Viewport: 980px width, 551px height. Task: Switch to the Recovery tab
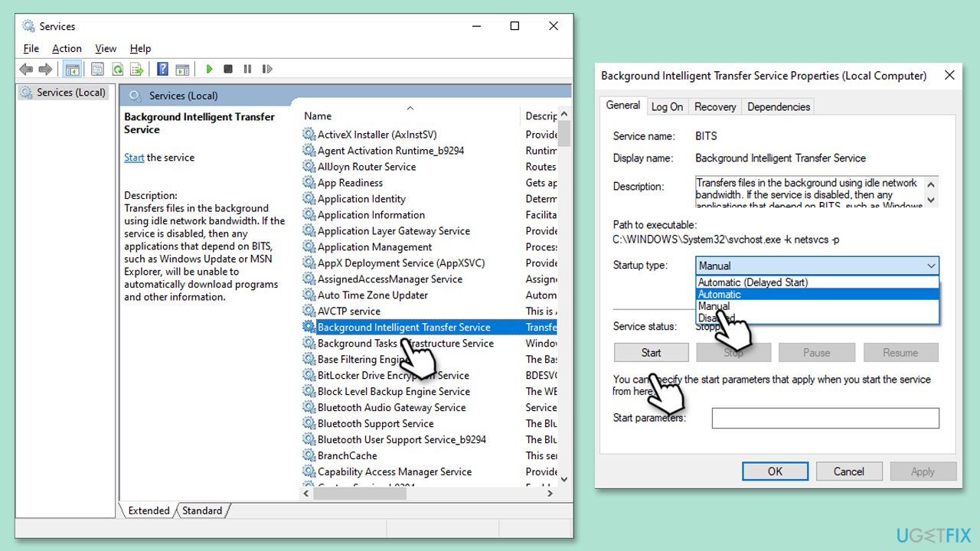(715, 107)
